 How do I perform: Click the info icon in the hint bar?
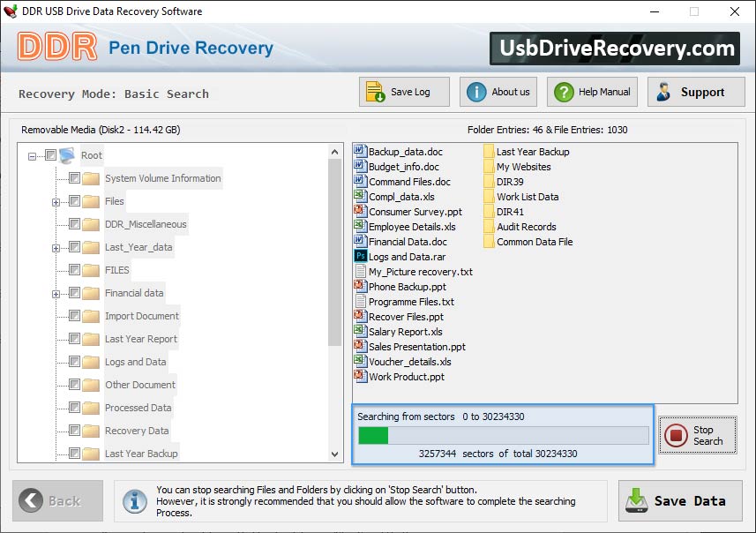coord(135,501)
